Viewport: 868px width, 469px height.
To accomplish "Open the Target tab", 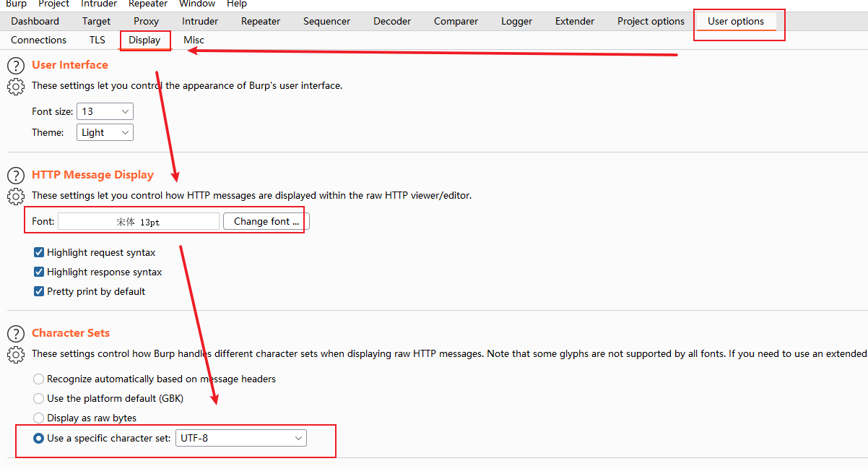I will [x=96, y=21].
